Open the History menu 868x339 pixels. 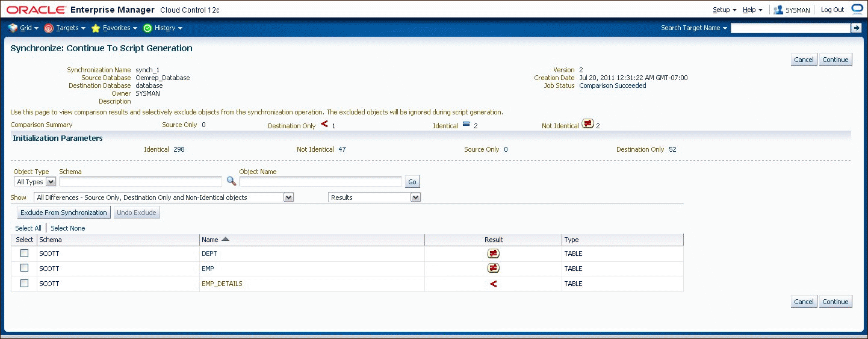pos(168,28)
